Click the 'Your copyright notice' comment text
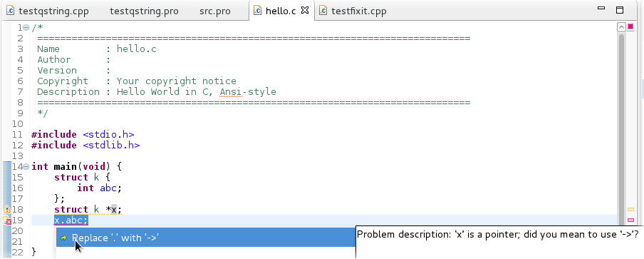 (177, 81)
